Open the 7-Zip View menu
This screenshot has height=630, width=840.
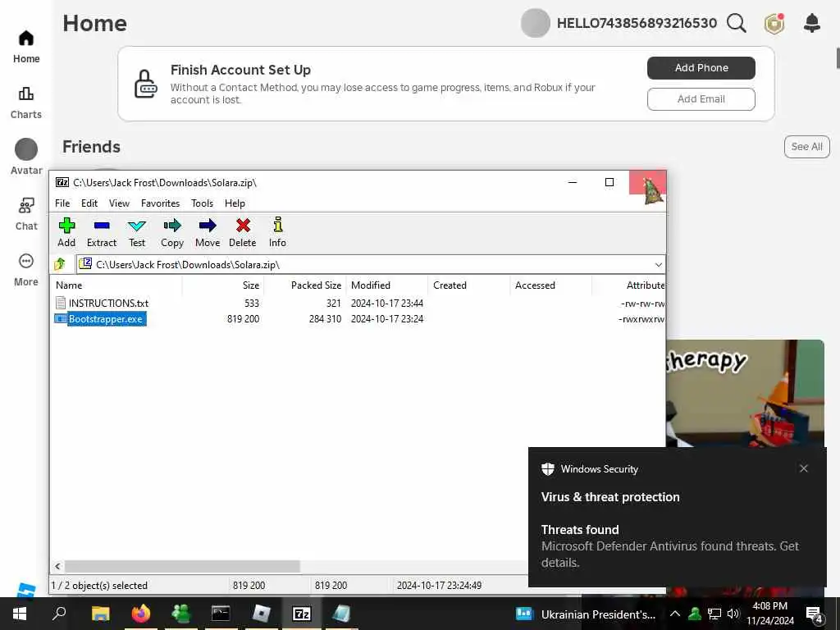(119, 203)
